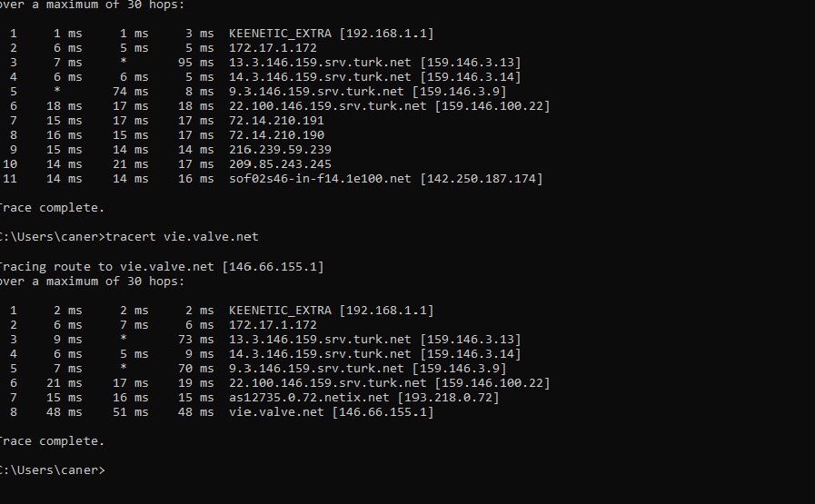
Task: Click the address 209.85.243.245
Action: [x=280, y=164]
